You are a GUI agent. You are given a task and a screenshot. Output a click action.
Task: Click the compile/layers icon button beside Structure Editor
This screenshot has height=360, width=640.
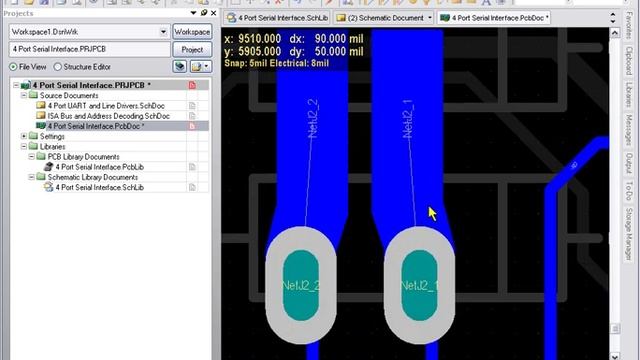tap(180, 67)
